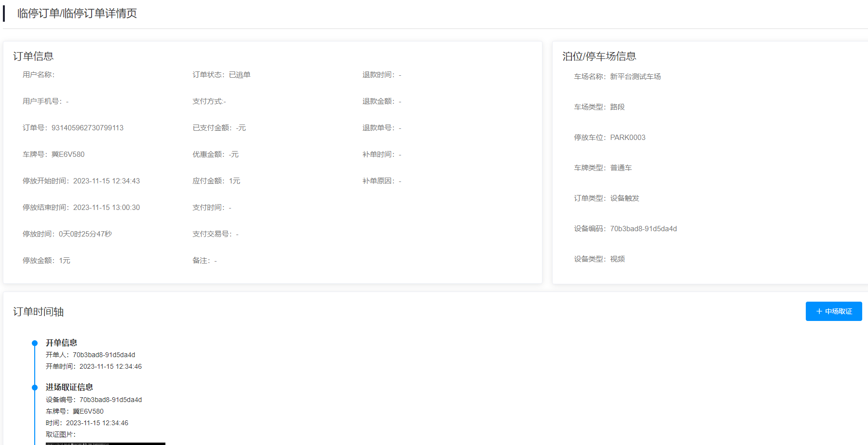Click the parking end time 13:00:30 value
Viewport: 868px width, 445px height.
106,208
